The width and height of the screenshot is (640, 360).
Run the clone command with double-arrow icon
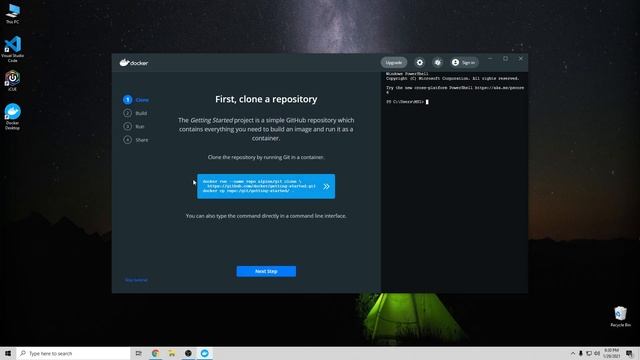326,187
